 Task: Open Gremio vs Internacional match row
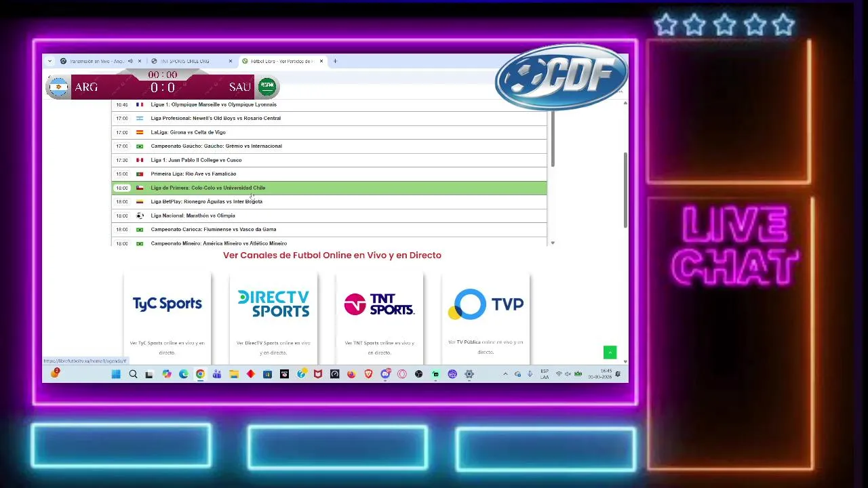329,146
